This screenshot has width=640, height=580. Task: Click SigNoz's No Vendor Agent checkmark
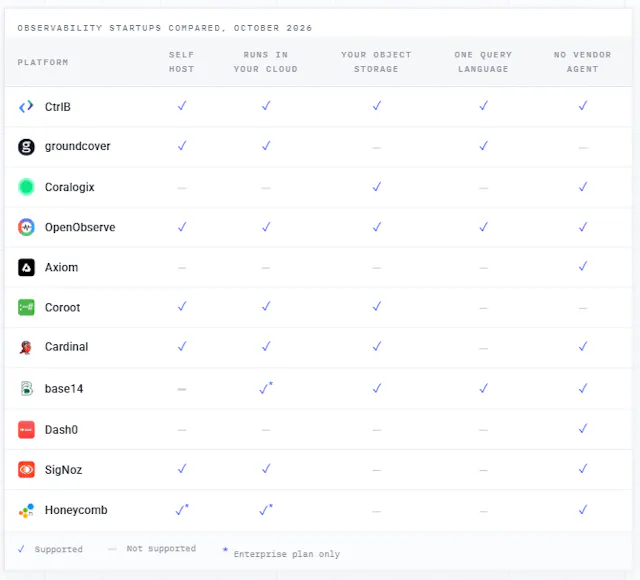pyautogui.click(x=583, y=469)
